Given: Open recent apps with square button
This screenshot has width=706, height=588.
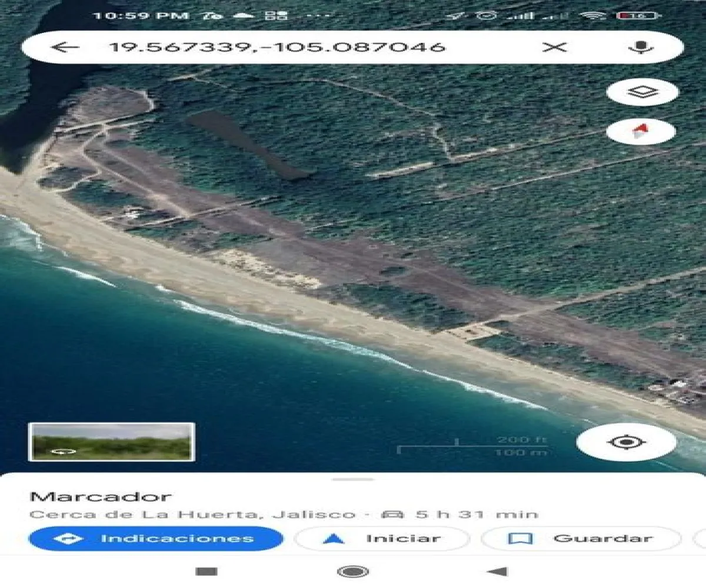Looking at the screenshot, I should pos(206,572).
